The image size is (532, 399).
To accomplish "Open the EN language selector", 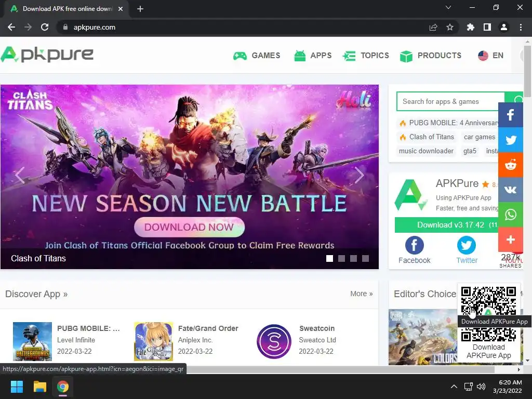I will (490, 56).
